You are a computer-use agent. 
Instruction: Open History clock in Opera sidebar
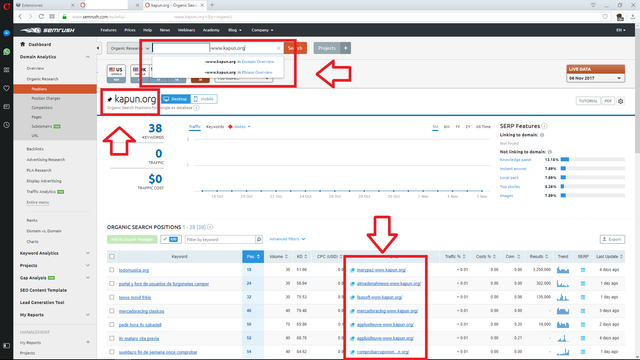pos(7,125)
